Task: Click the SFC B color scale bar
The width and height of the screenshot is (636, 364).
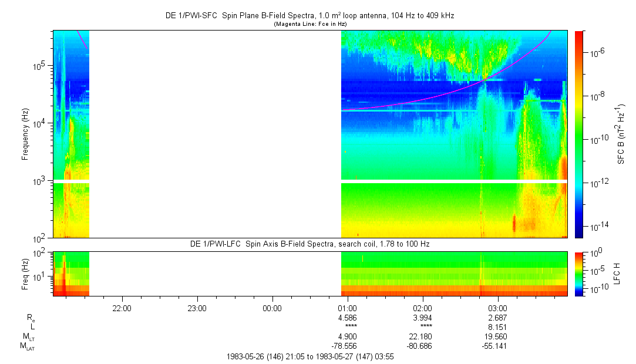Action: pyautogui.click(x=579, y=134)
